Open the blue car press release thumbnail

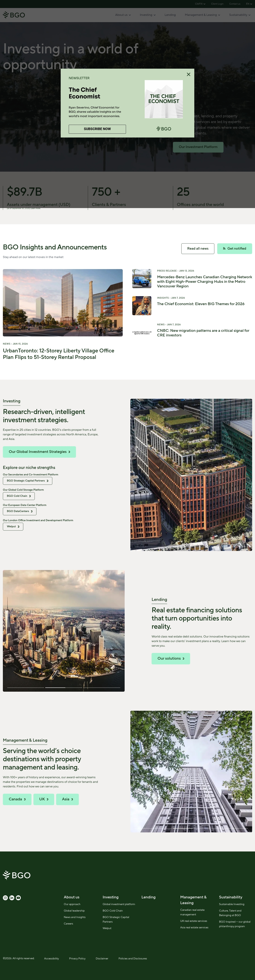pyautogui.click(x=142, y=279)
